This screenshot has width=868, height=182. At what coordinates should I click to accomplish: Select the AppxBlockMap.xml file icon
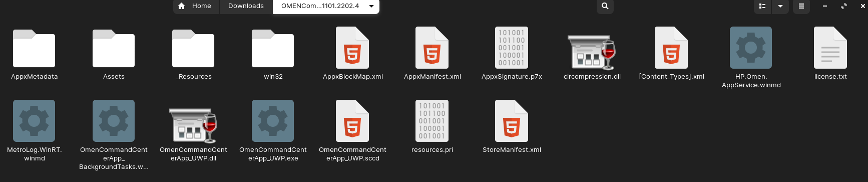(x=352, y=48)
